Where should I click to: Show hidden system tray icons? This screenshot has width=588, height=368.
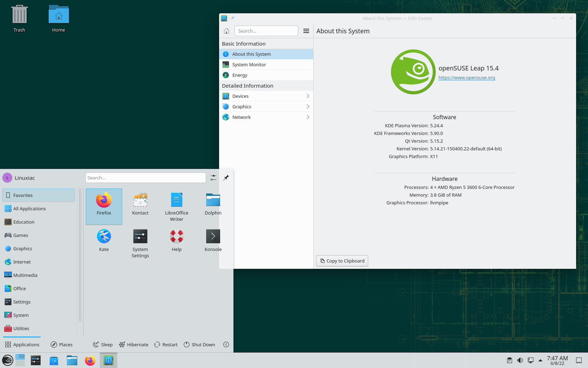tap(540, 360)
